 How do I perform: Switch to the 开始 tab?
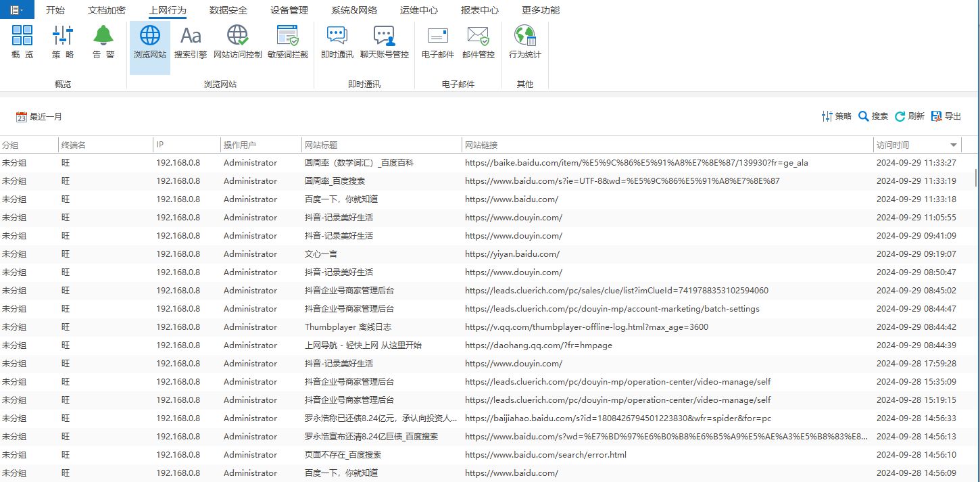(x=55, y=10)
